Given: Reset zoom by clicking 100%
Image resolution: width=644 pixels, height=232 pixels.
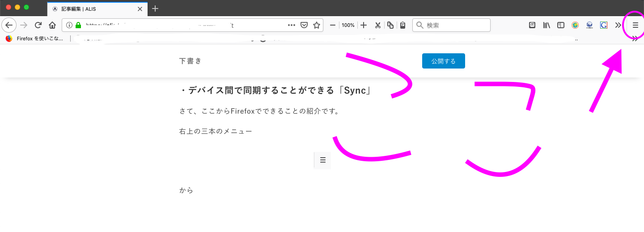Looking at the screenshot, I should coord(348,25).
